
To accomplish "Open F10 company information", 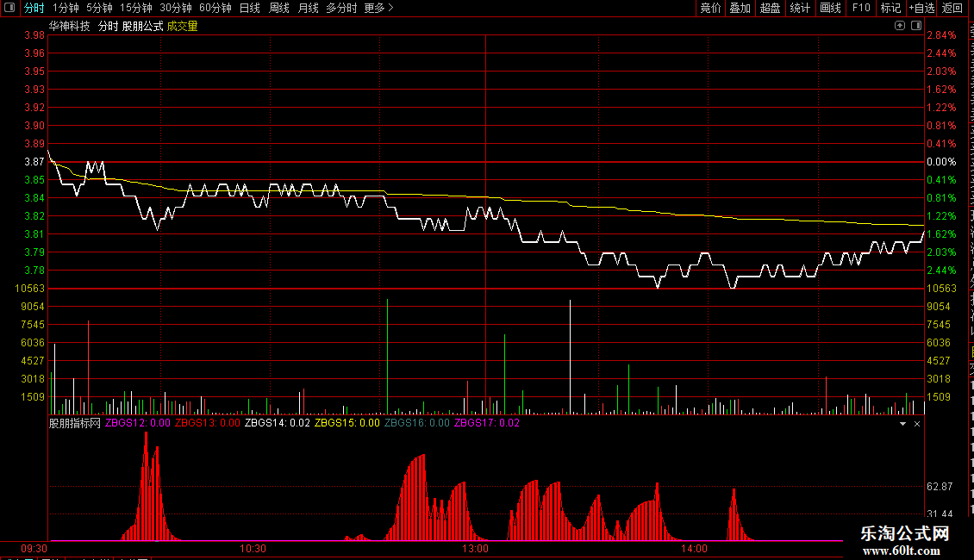I will pos(861,8).
